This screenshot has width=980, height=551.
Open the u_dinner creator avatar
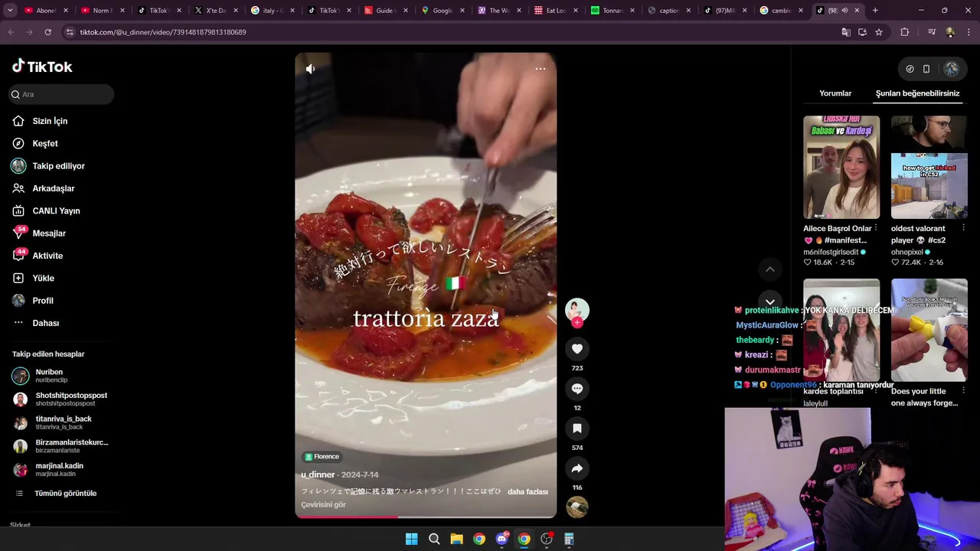[x=577, y=310]
